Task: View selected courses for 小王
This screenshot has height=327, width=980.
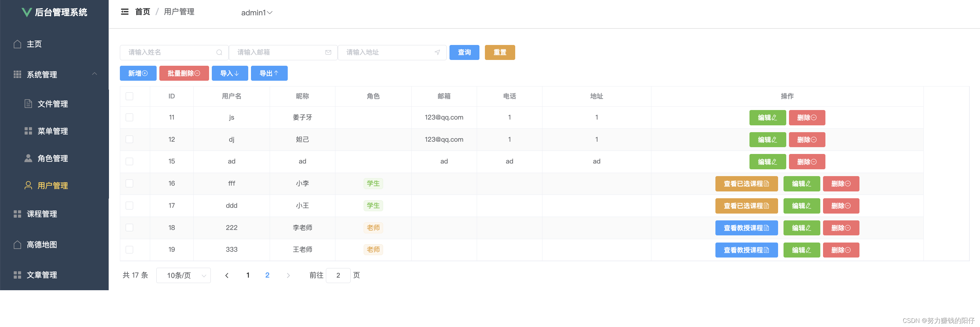Action: pyautogui.click(x=746, y=206)
